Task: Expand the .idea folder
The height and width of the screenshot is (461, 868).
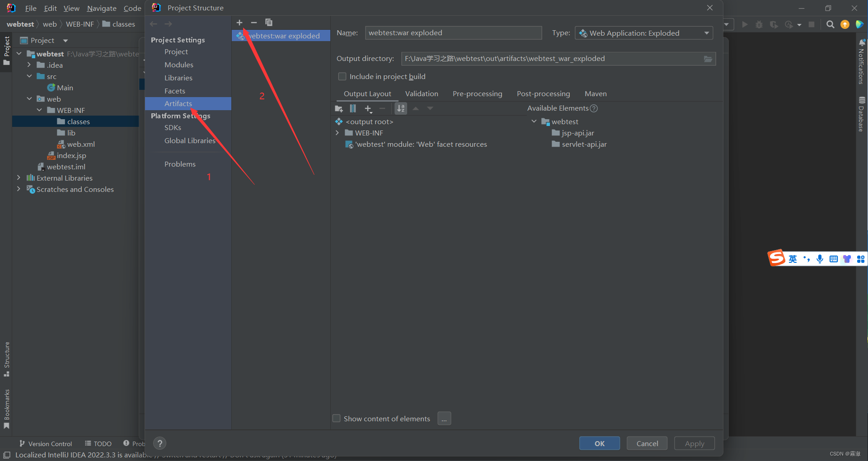Action: 29,65
